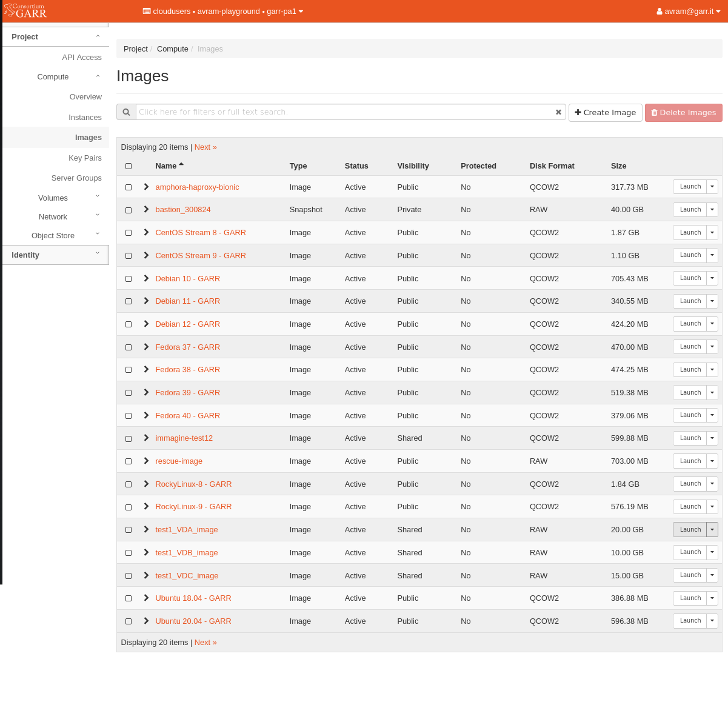Screen dimensions: 728x702
Task: Tick the test1_VDA_image checkbox
Action: point(129,530)
